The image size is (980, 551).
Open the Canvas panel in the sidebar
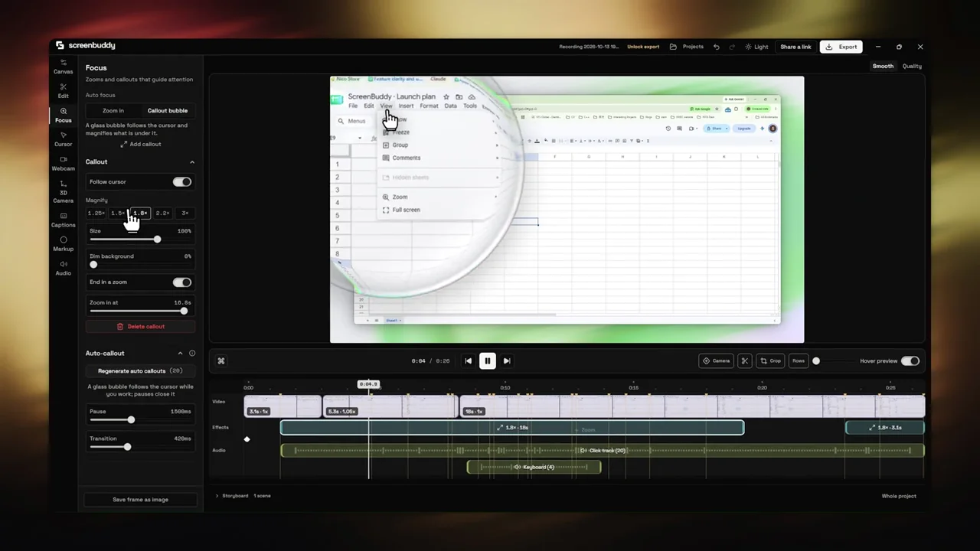[x=63, y=67]
